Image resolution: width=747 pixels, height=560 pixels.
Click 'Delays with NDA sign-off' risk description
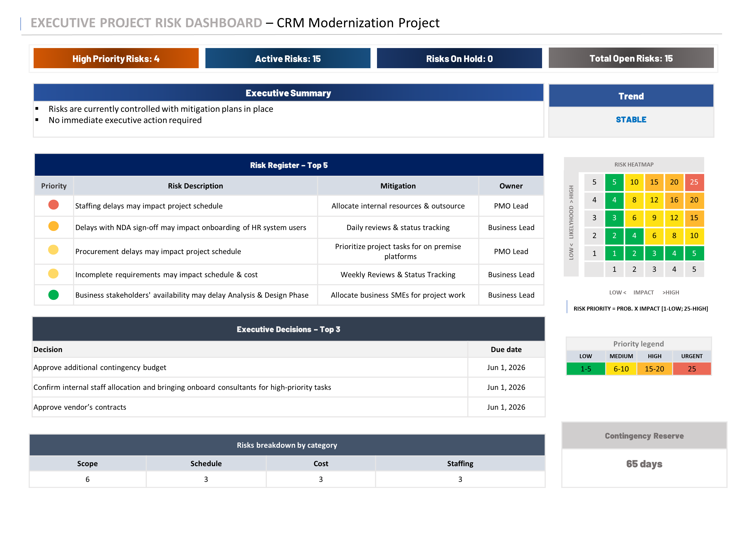[x=190, y=227]
